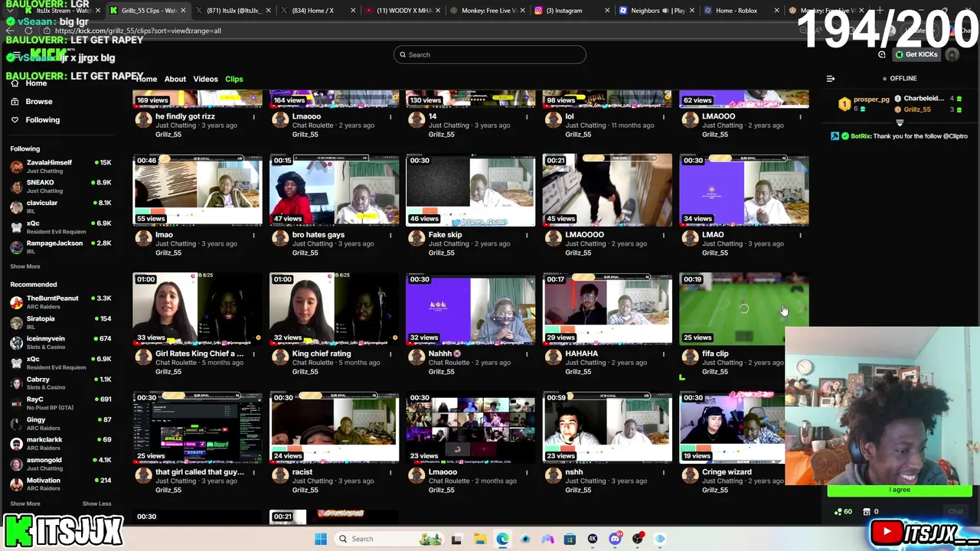
Task: Collapse Recommended list with 'Show Less'
Action: (x=96, y=504)
